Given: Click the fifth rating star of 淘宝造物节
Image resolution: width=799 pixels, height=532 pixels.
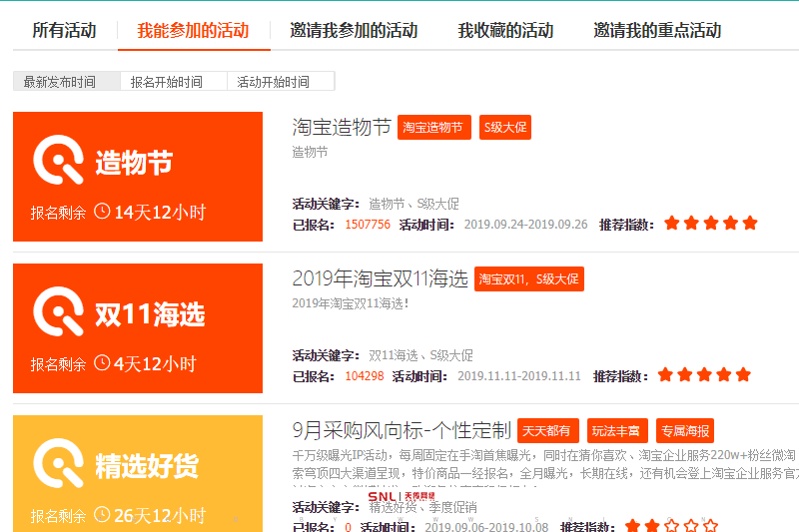Looking at the screenshot, I should 750,223.
